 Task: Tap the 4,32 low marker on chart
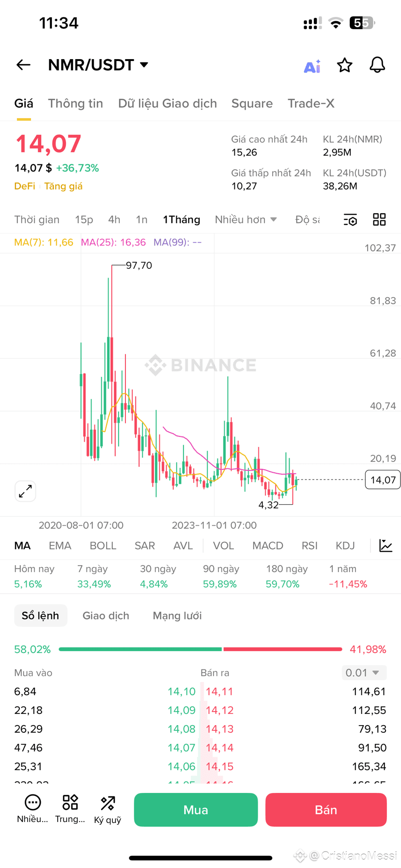[x=268, y=505]
